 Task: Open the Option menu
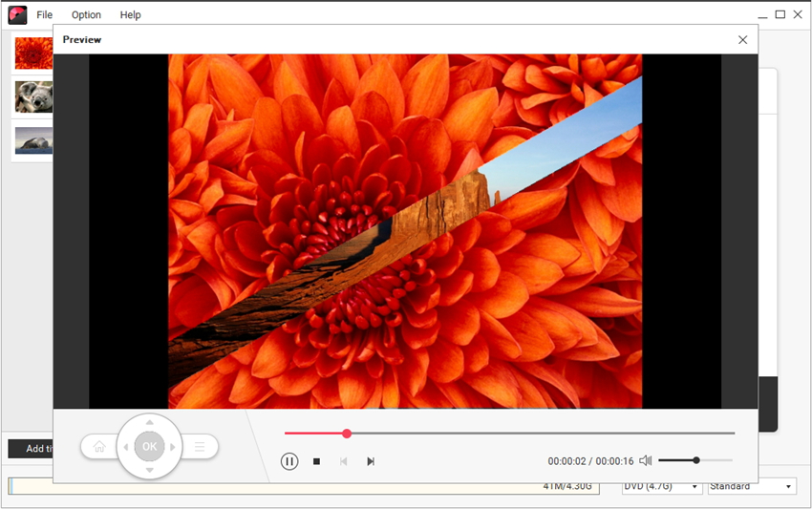[86, 14]
